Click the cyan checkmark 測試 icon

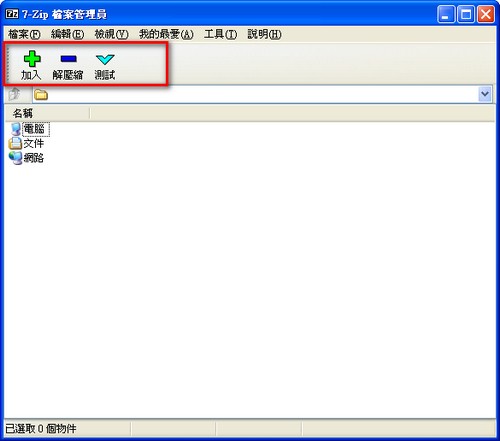point(105,59)
